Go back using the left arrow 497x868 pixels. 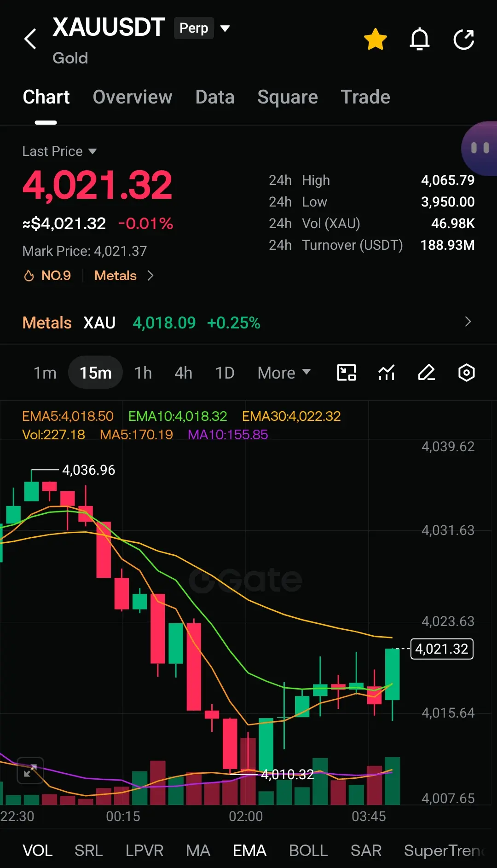point(30,39)
